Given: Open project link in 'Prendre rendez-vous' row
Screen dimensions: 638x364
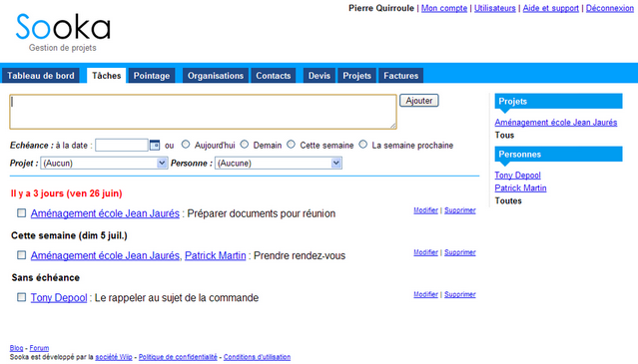Looking at the screenshot, I should pyautogui.click(x=105, y=255).
